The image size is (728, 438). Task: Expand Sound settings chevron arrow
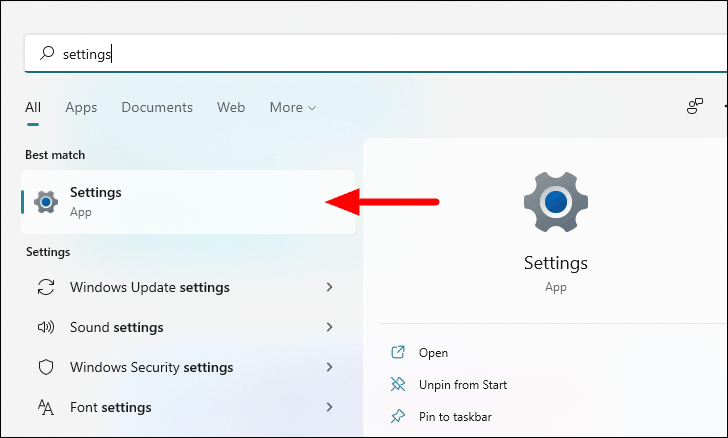[x=329, y=327]
